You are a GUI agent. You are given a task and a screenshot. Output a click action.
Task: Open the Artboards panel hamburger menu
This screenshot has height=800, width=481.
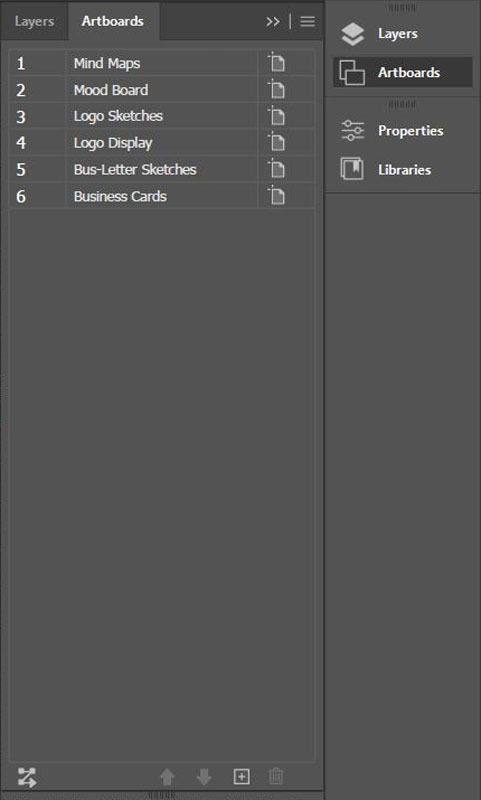tap(307, 21)
